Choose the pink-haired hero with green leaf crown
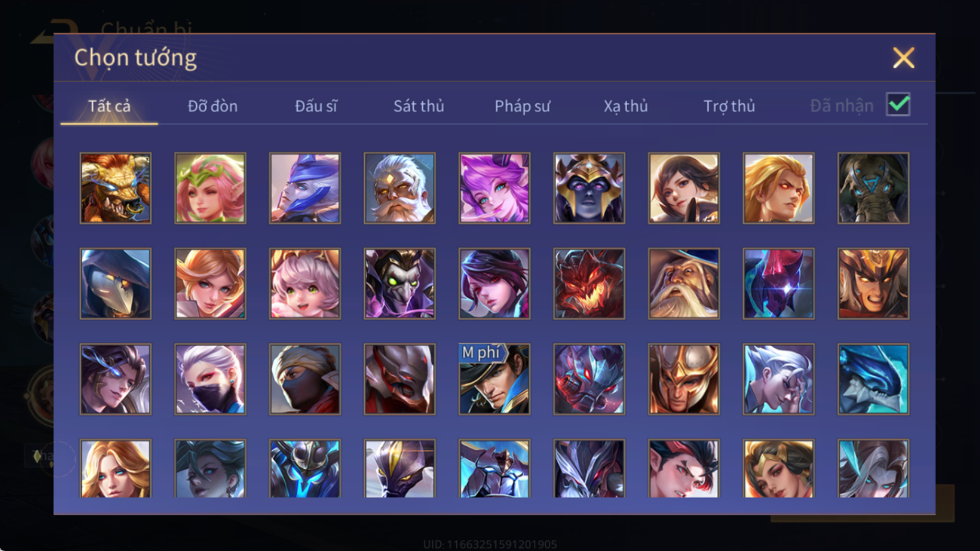The image size is (980, 551). pyautogui.click(x=210, y=188)
